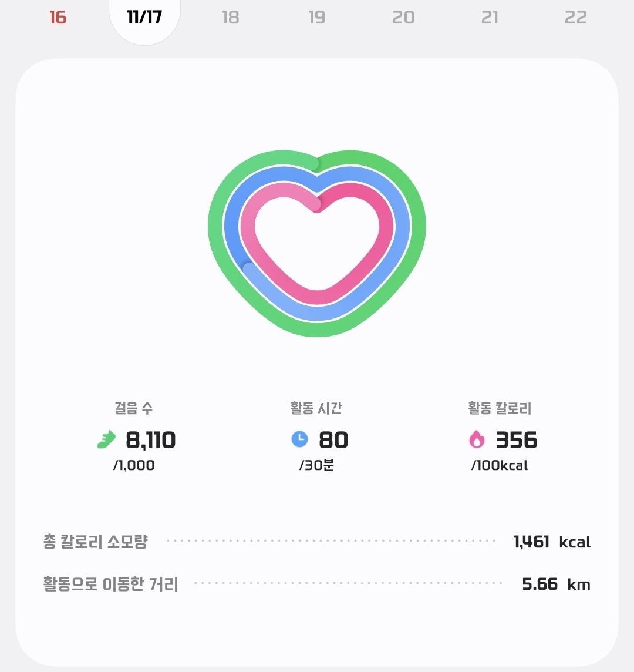Open date 22 in the date strip

pos(576,18)
